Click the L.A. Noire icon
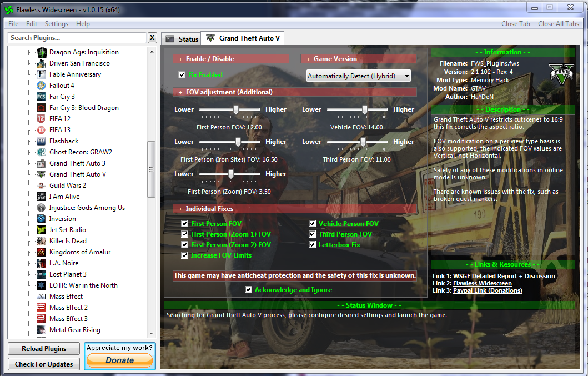This screenshot has height=376, width=588. (x=41, y=263)
